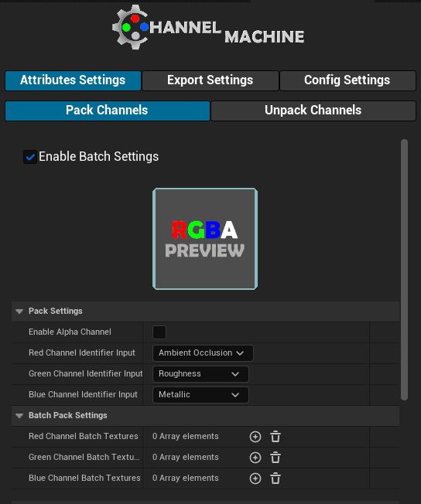Collapse the Batch Pack Settings section
Image resolution: width=421 pixels, height=504 pixels.
[x=19, y=416]
